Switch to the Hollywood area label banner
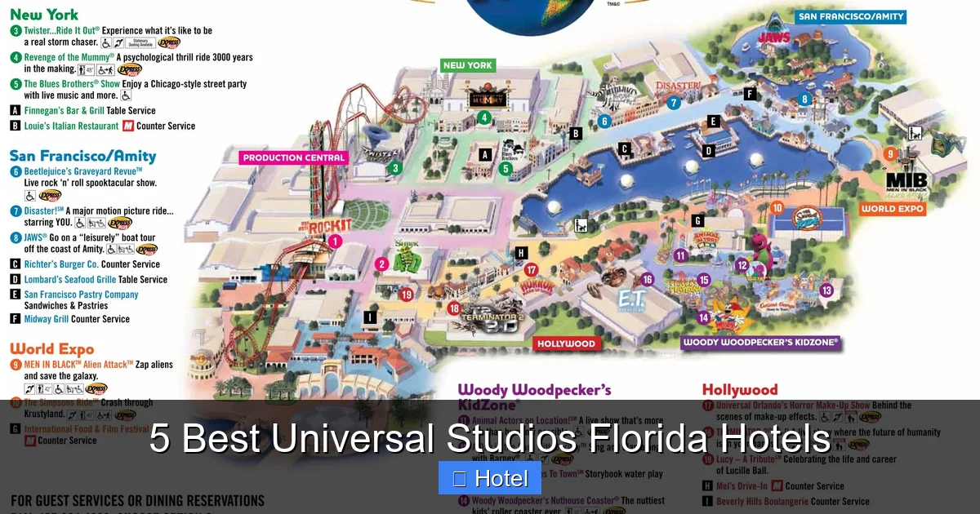Viewport: 980px width, 514px height. click(568, 343)
